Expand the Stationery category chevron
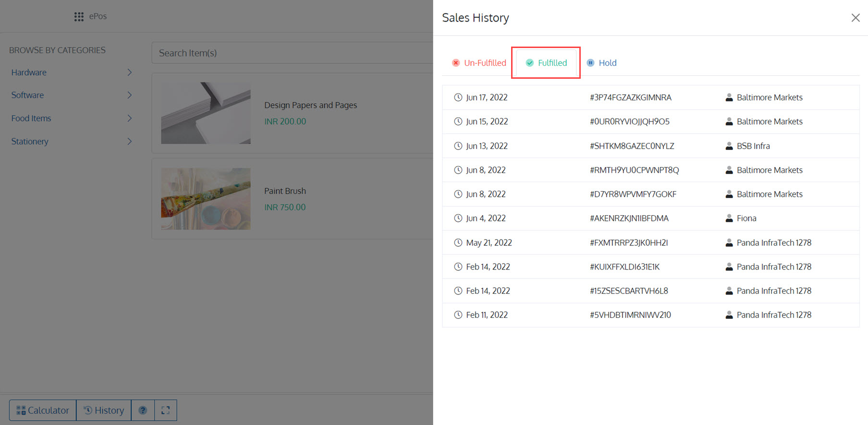This screenshot has height=425, width=868. (129, 141)
